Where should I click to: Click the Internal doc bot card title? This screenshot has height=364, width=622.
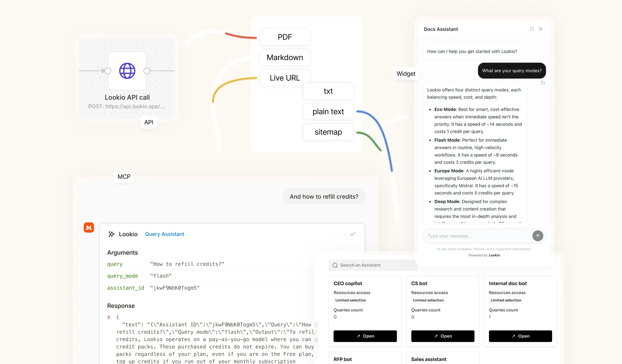click(x=508, y=283)
